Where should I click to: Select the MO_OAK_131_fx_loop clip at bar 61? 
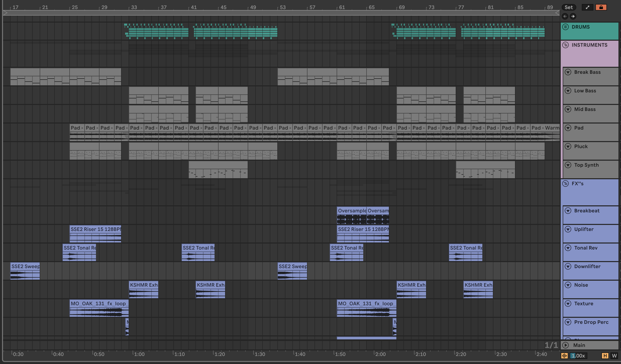coord(367,308)
